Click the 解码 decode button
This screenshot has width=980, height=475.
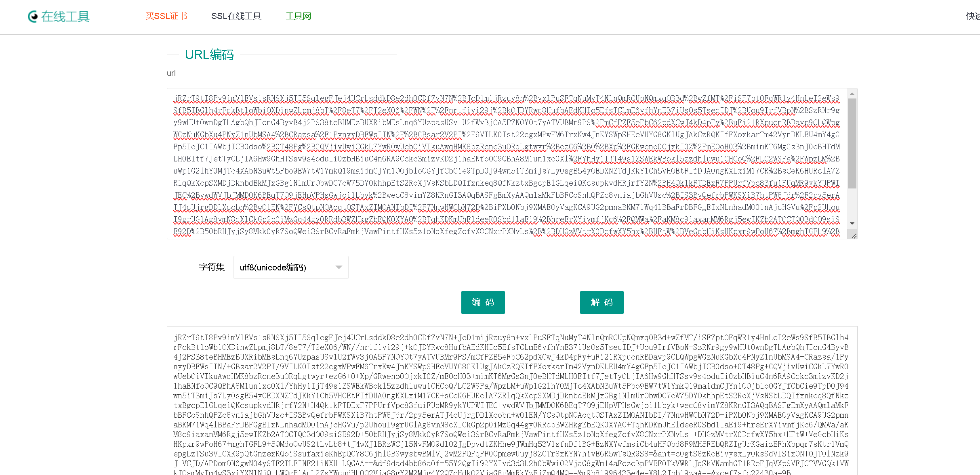[602, 302]
